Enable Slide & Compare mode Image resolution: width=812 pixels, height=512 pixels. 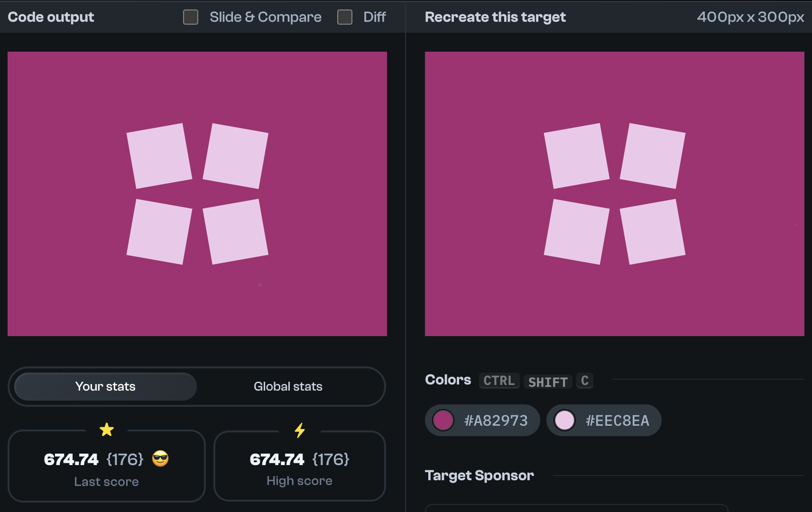click(190, 17)
